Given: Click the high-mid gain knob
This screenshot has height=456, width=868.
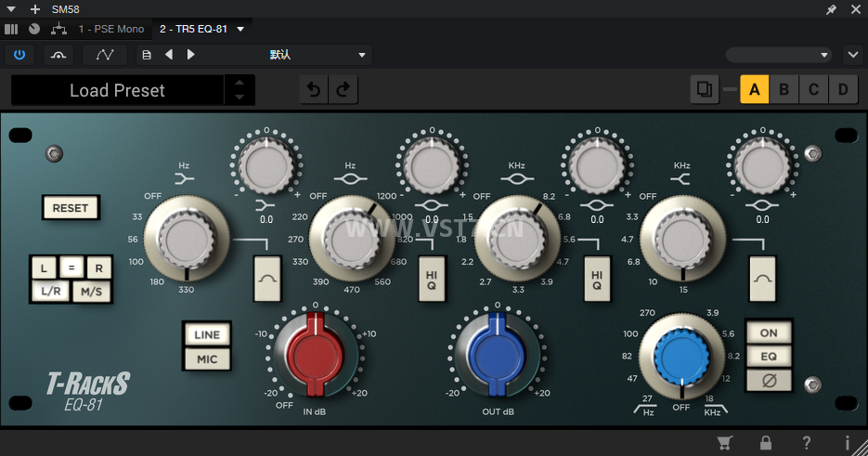Looking at the screenshot, I should [597, 165].
